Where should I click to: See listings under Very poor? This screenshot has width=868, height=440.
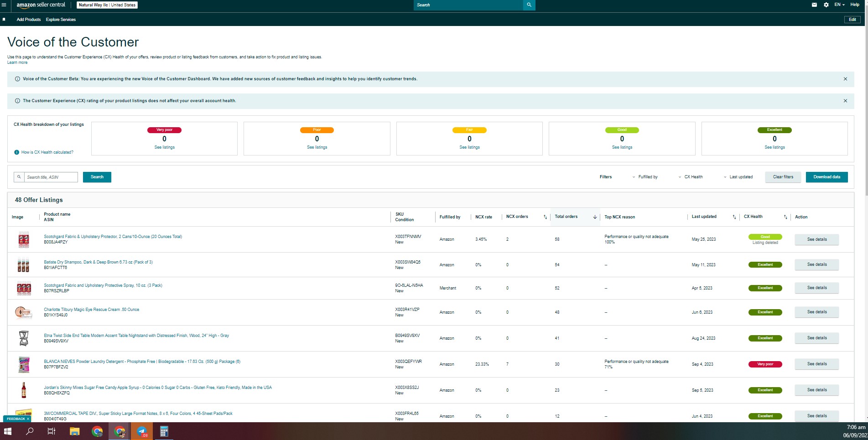point(165,147)
